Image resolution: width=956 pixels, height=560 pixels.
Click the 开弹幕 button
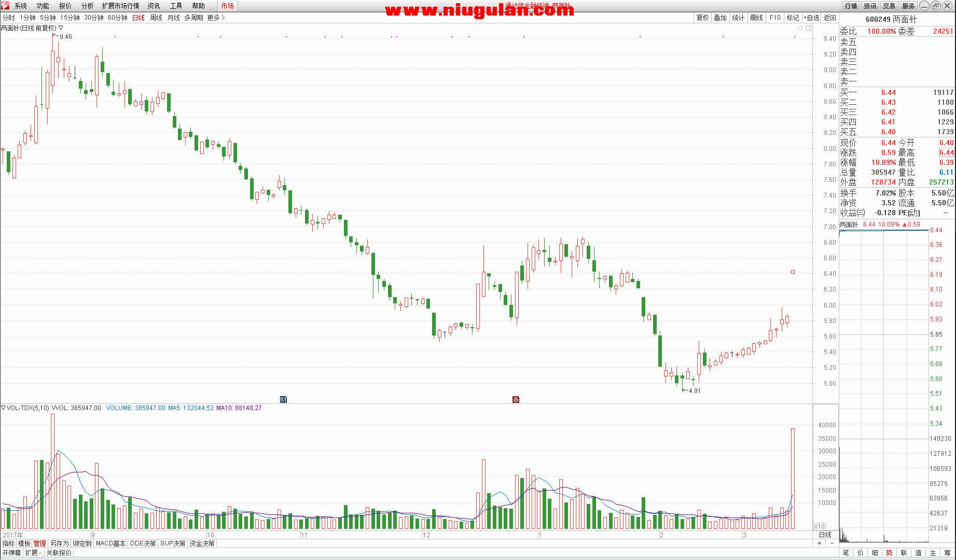[x=11, y=553]
